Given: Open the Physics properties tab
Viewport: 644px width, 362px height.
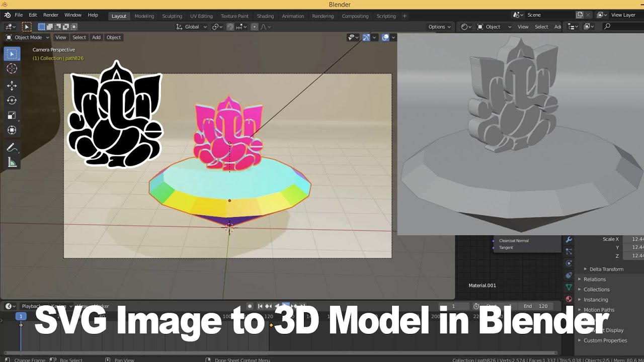Looking at the screenshot, I should tap(569, 263).
